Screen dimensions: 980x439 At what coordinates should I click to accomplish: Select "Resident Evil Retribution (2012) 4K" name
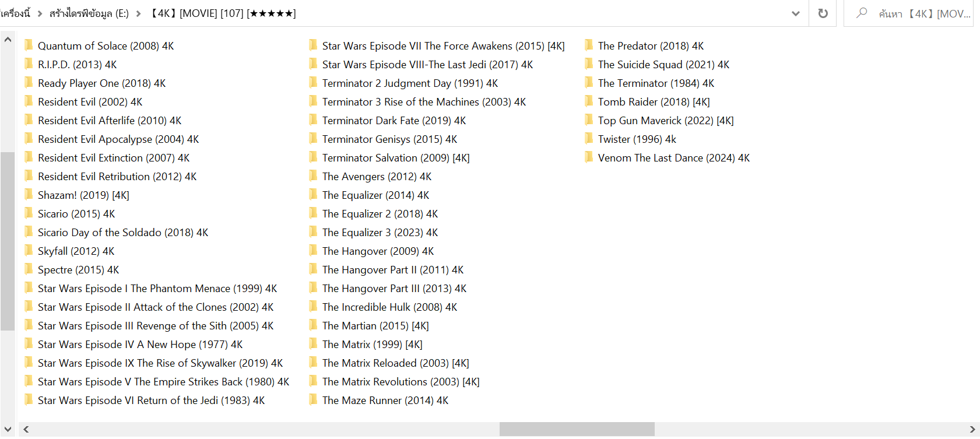point(117,177)
